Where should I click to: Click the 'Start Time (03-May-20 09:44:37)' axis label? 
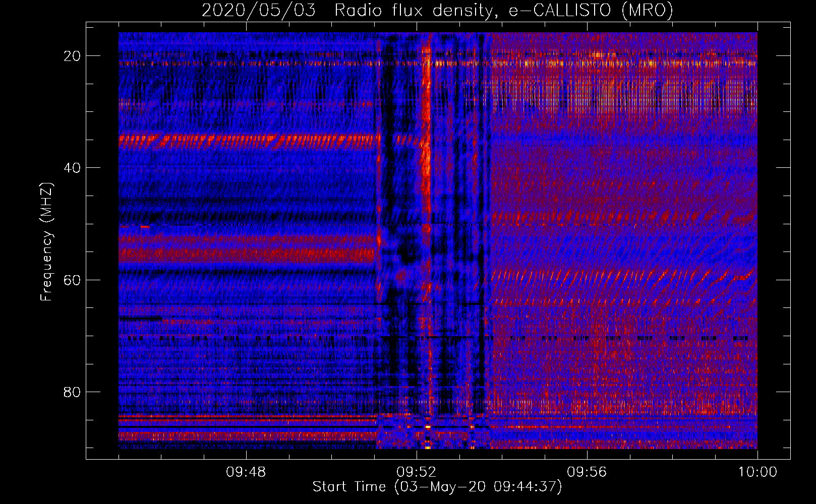click(437, 487)
